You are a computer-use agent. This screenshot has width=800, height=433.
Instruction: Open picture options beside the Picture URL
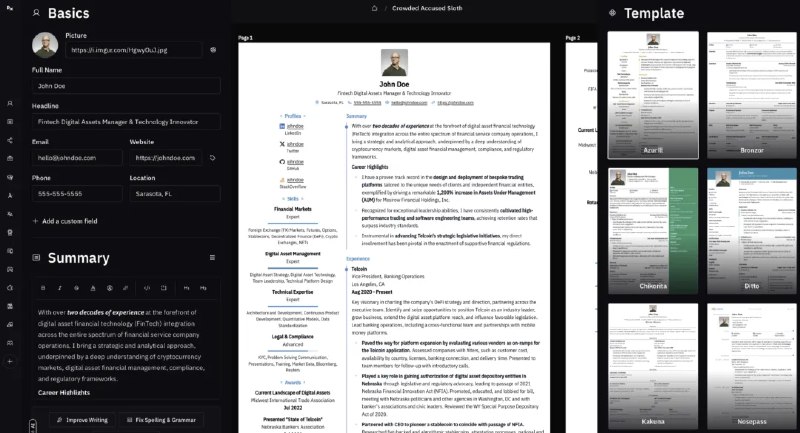213,50
